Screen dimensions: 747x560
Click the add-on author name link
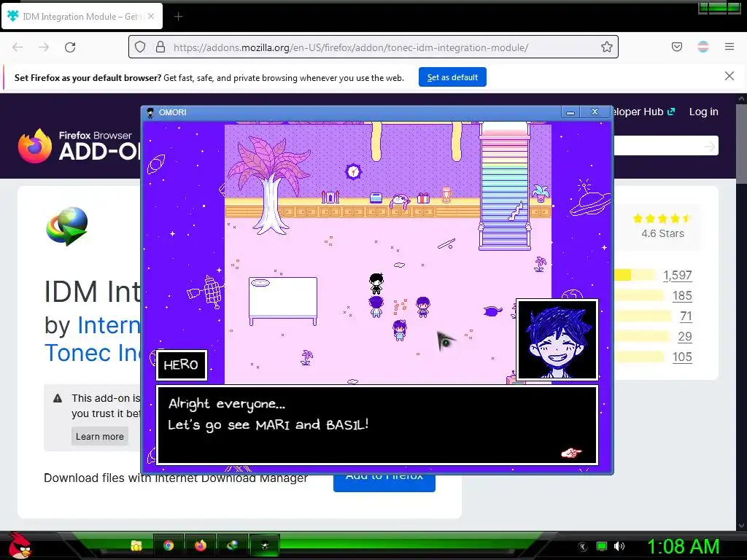93,339
